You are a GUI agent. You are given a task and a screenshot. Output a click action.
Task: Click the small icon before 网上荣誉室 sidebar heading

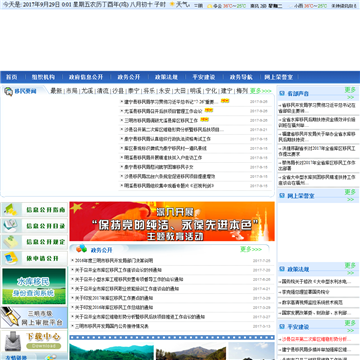pyautogui.click(x=282, y=196)
